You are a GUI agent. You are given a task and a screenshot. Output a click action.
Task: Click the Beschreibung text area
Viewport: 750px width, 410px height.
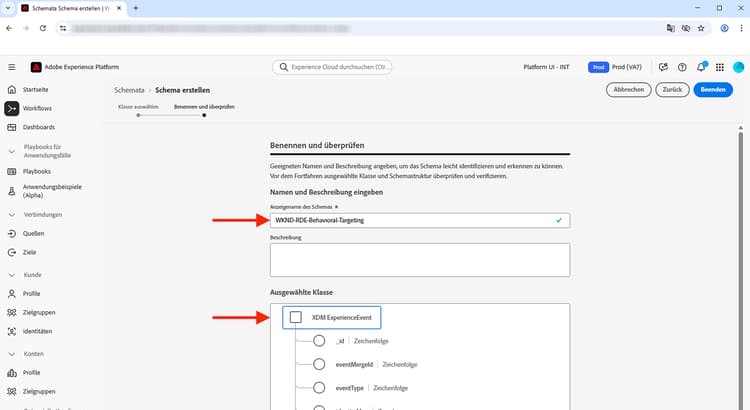(x=419, y=260)
